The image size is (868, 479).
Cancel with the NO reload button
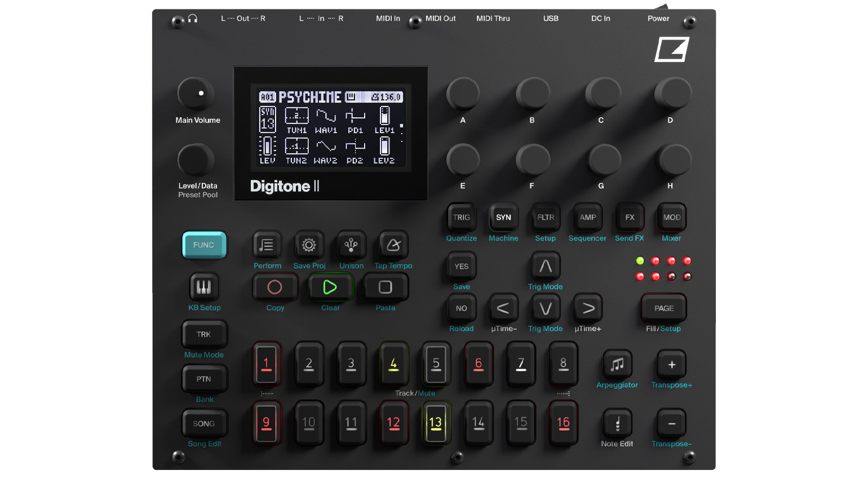(461, 308)
